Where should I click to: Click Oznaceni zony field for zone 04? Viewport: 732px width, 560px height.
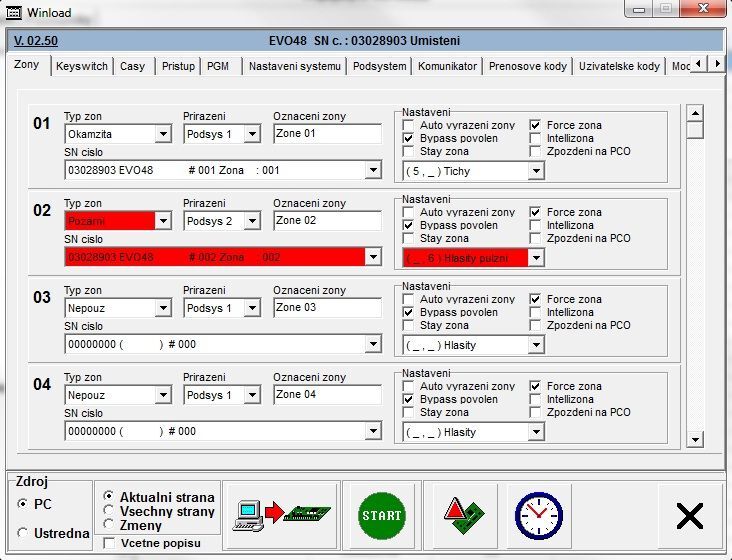click(327, 395)
